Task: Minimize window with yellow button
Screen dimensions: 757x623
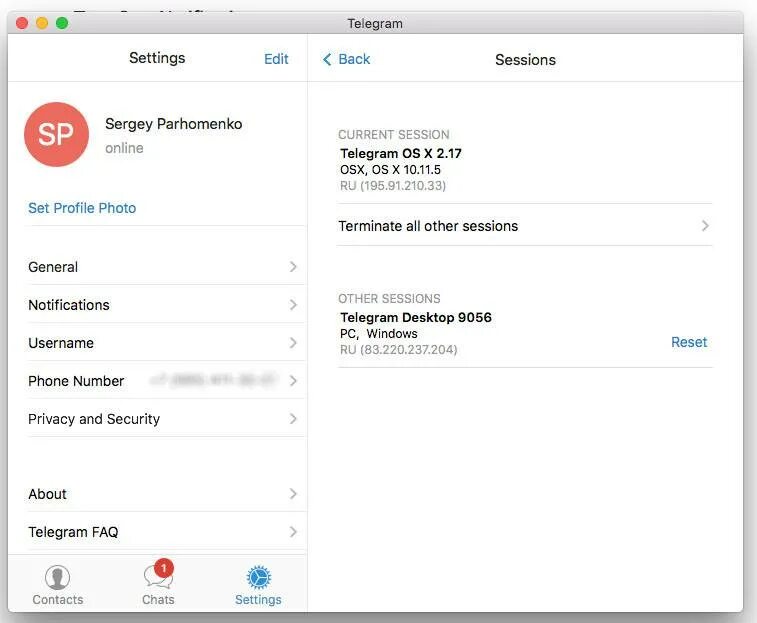Action: (x=42, y=23)
